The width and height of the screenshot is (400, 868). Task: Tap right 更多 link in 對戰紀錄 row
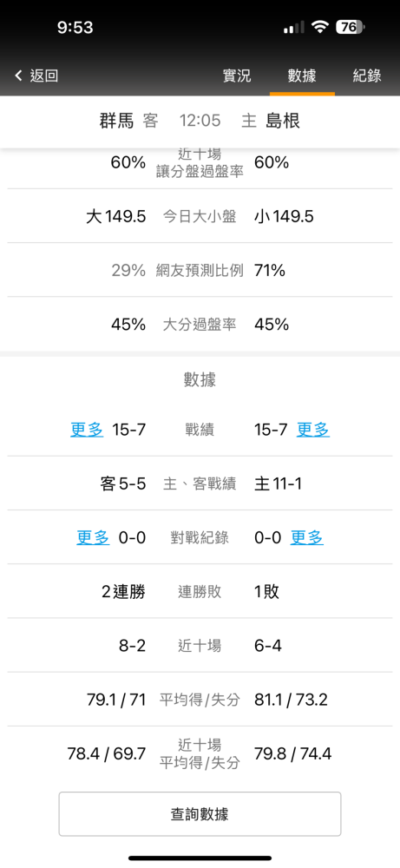point(307,537)
